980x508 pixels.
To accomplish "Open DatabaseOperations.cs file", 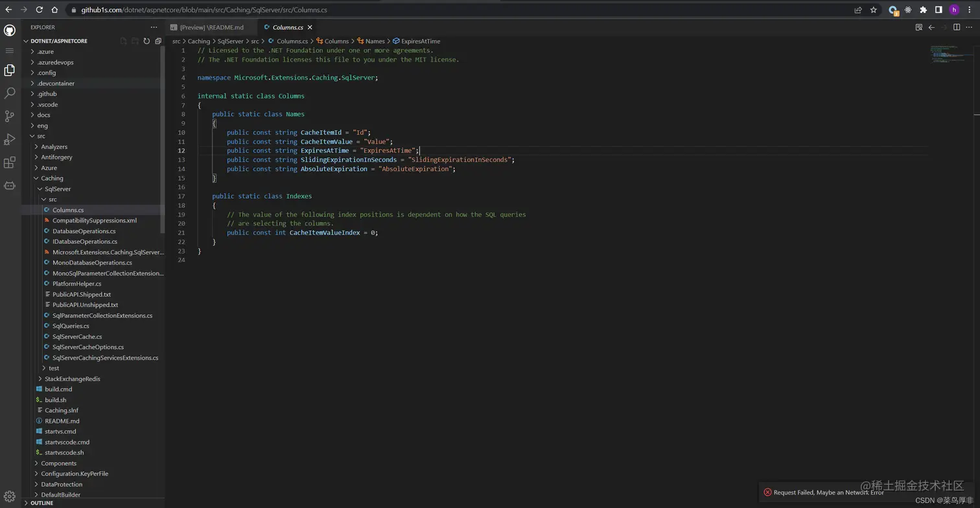I will 84,231.
